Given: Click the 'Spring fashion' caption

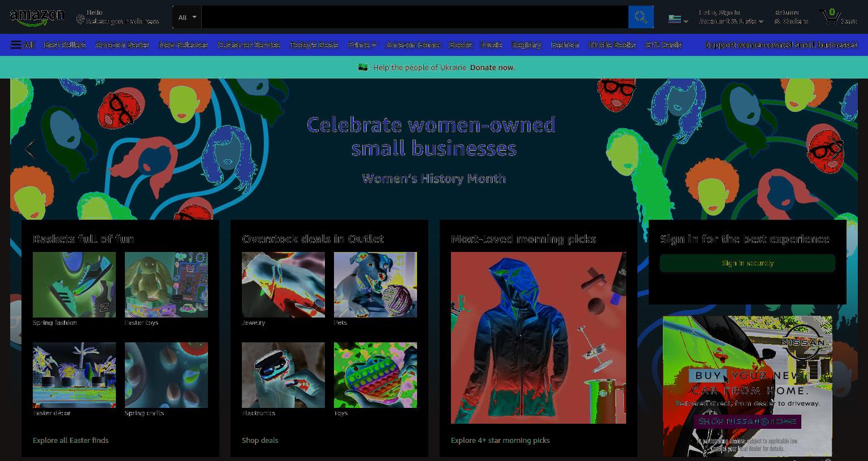Looking at the screenshot, I should 55,323.
